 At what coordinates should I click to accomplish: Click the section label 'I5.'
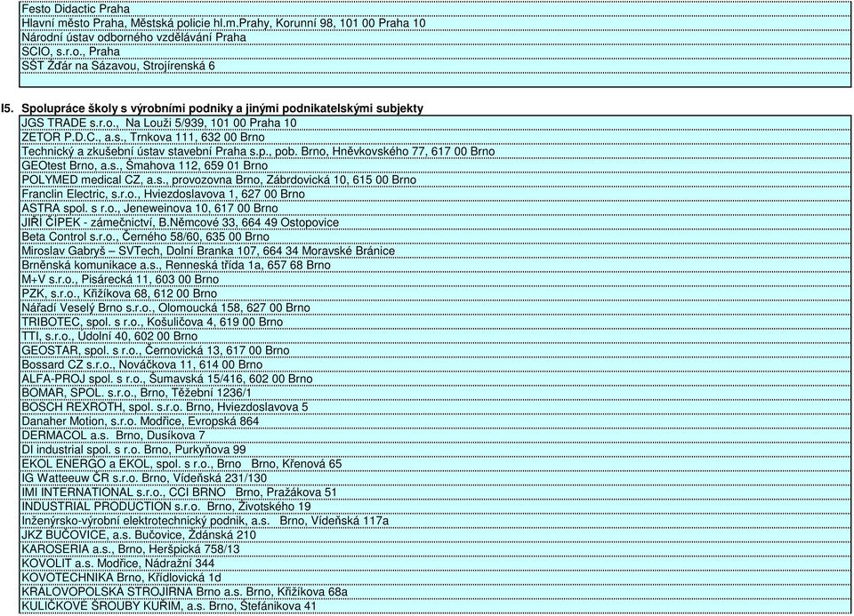point(8,108)
